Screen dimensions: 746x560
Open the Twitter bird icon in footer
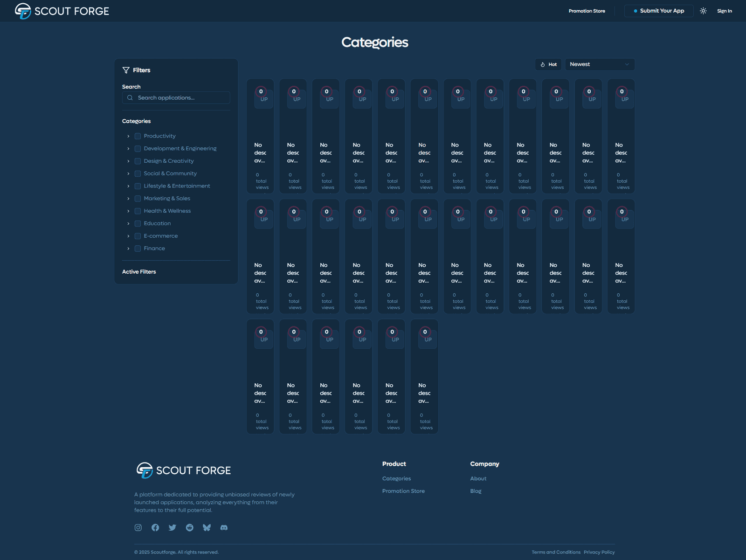(173, 527)
